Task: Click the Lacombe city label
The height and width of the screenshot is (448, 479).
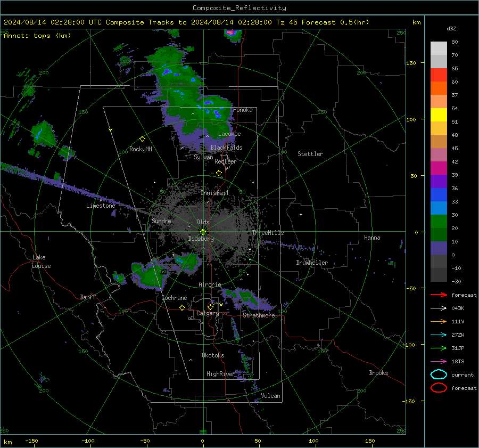Action: coord(229,134)
